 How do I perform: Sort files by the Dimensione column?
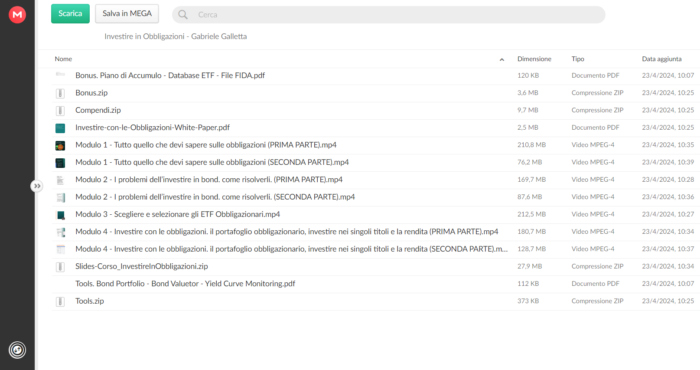pos(534,59)
